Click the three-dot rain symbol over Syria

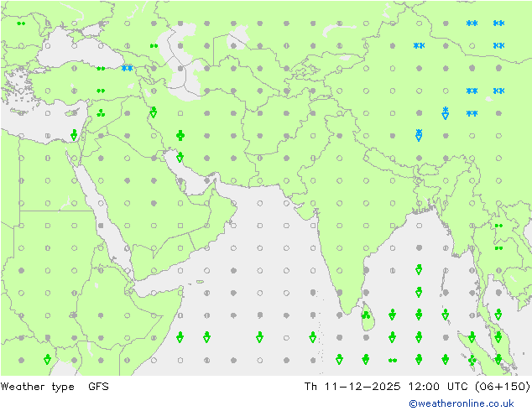[x=101, y=113]
